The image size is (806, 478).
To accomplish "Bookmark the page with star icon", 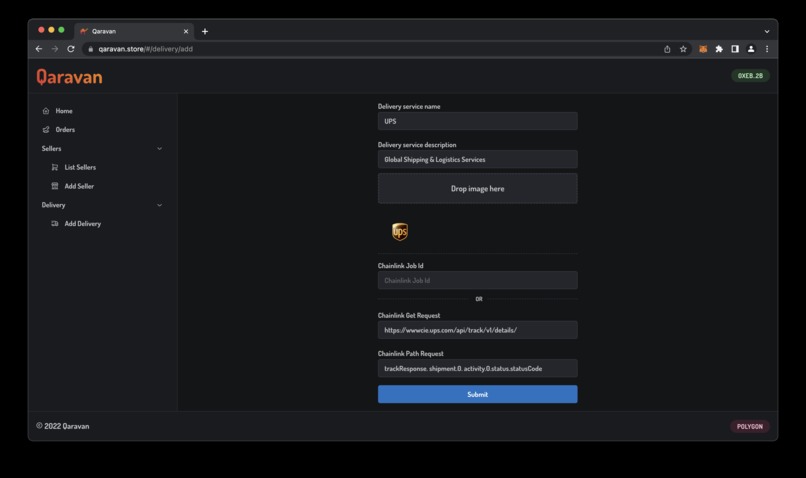I will 683,49.
